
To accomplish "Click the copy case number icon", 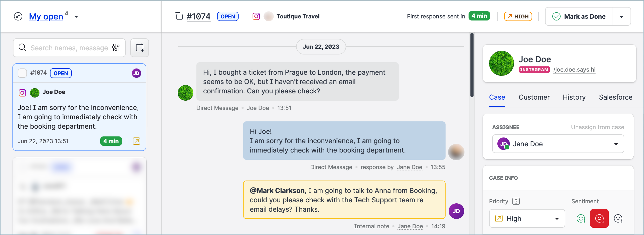I will click(179, 16).
